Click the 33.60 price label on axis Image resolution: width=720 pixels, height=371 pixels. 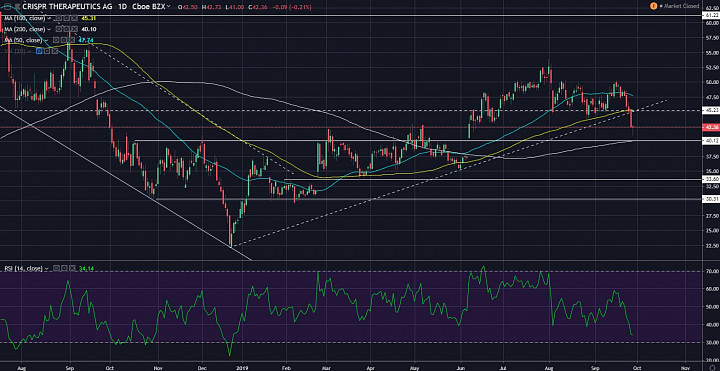pos(712,180)
